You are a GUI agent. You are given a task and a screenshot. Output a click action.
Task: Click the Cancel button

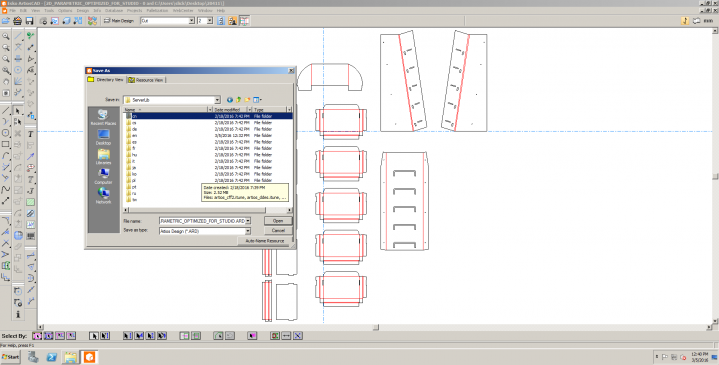click(x=278, y=230)
